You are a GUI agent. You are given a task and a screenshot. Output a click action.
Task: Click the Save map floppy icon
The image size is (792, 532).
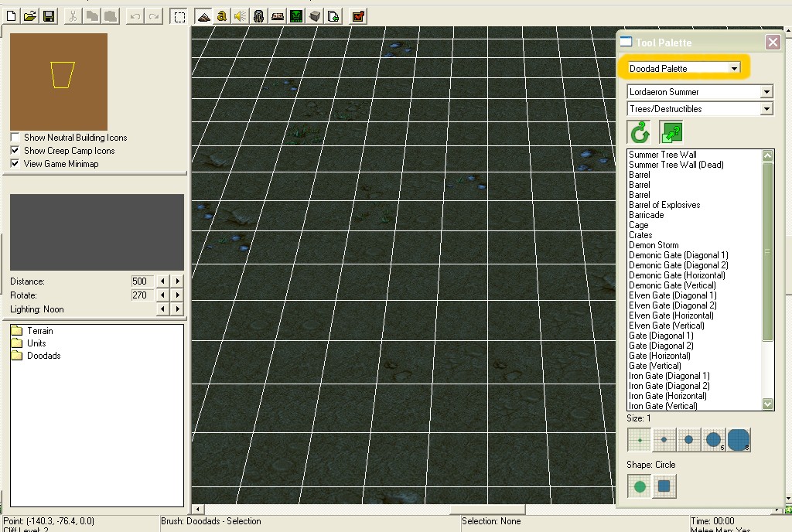coord(49,17)
